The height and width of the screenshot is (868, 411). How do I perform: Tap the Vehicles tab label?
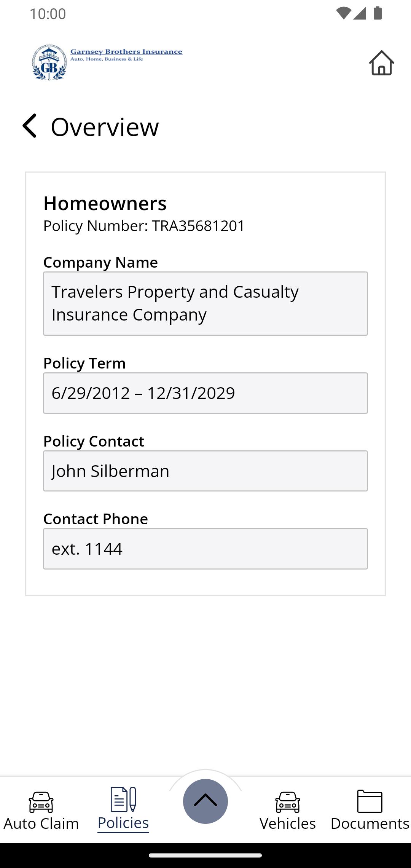(288, 823)
